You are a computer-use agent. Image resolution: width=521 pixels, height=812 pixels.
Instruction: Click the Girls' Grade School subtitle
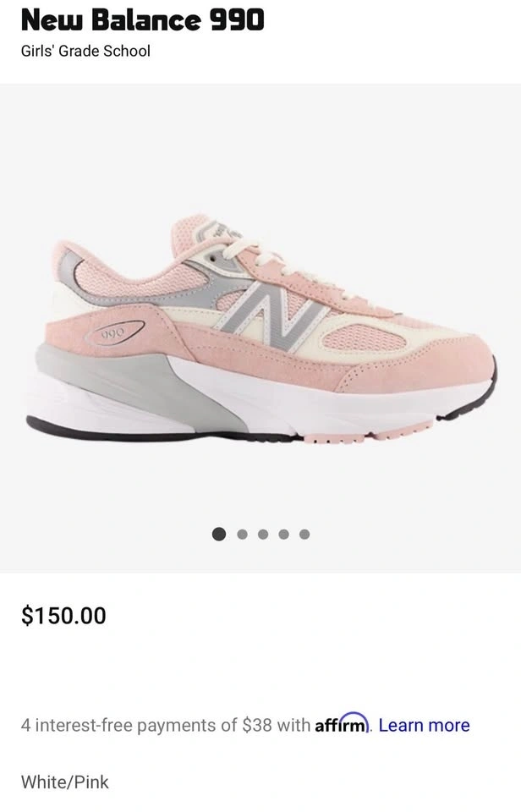tap(85, 52)
